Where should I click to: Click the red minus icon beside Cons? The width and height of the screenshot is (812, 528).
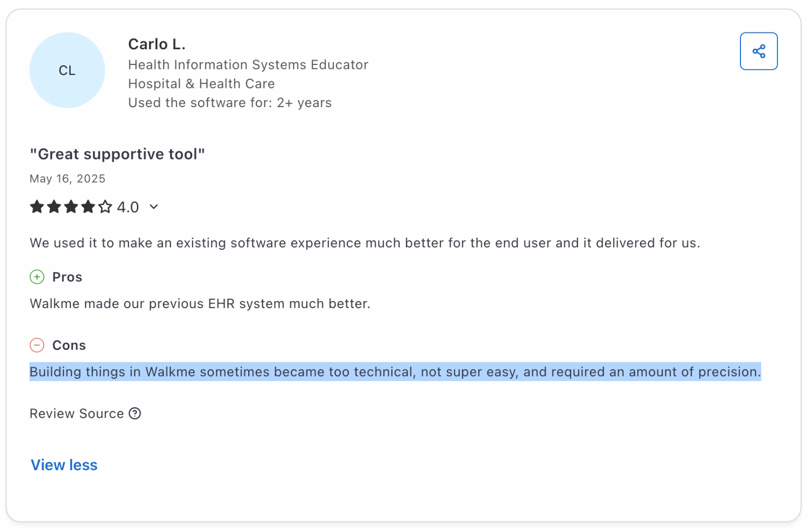tap(36, 345)
